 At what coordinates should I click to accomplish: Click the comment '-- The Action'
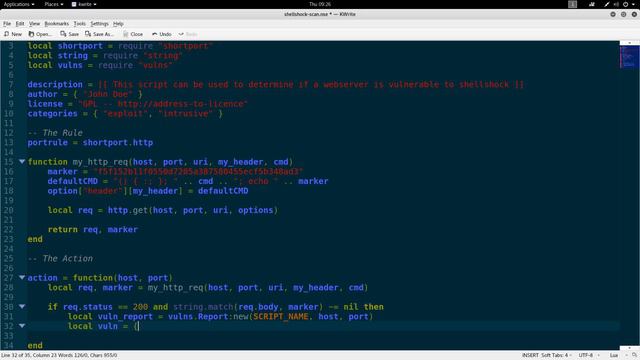point(60,258)
